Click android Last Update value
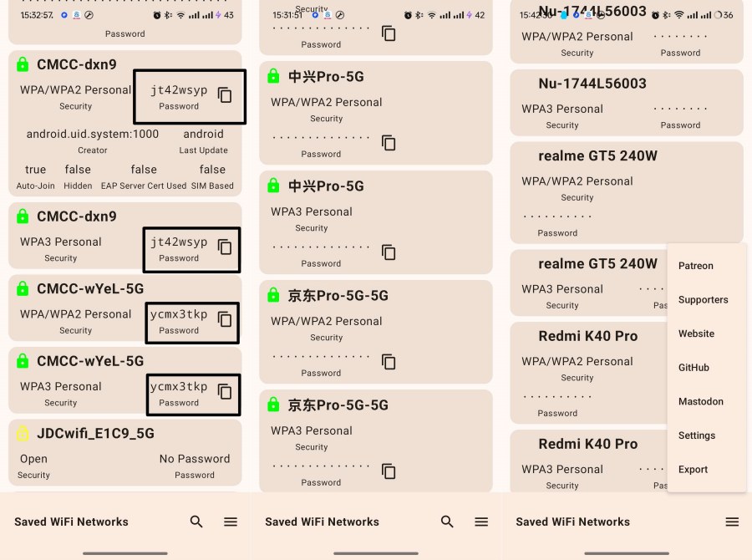The height and width of the screenshot is (560, 752). [203, 134]
